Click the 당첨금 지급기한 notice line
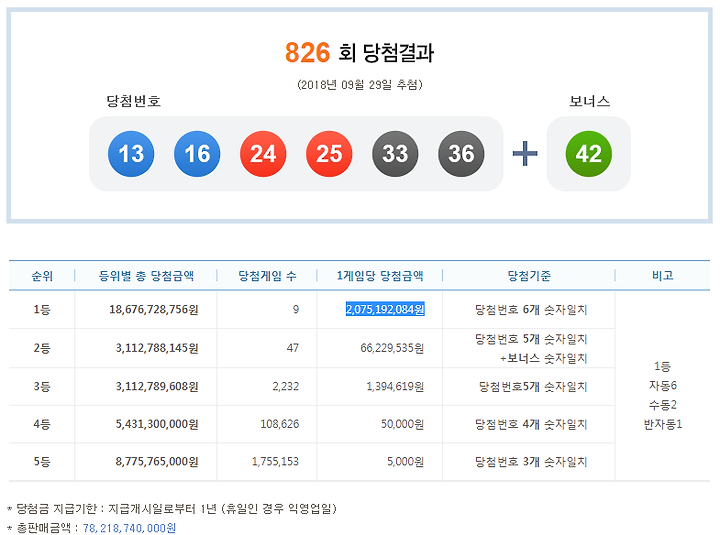The height and width of the screenshot is (535, 720). (x=172, y=508)
